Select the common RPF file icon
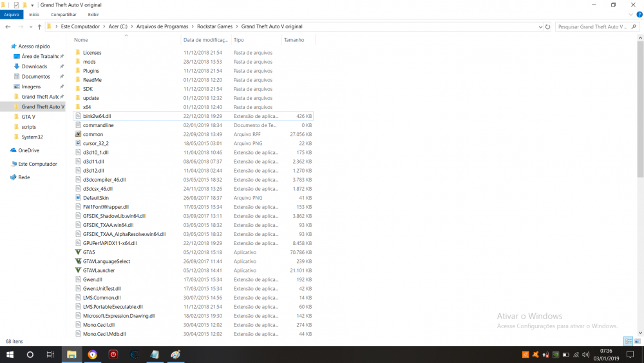Image resolution: width=644 pixels, height=363 pixels. pos(78,134)
